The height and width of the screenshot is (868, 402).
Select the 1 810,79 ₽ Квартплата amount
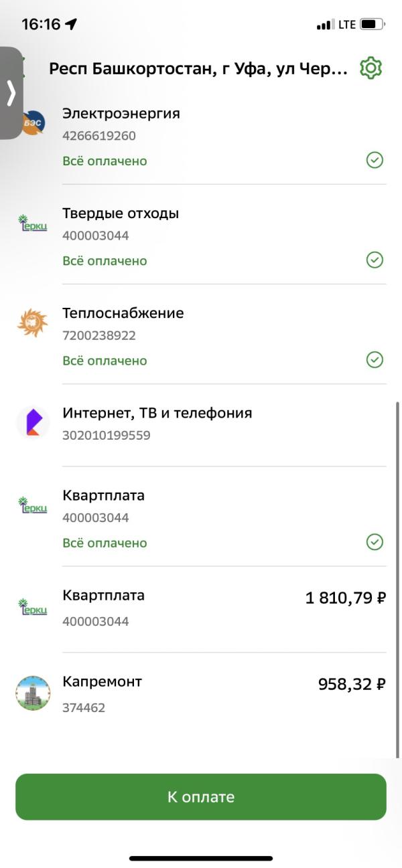pos(346,598)
